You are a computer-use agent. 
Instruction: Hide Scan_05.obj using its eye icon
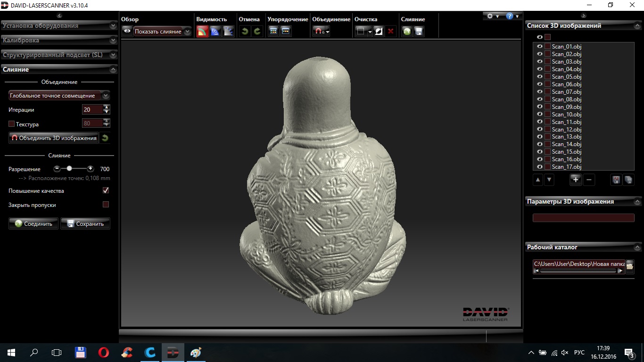point(540,77)
